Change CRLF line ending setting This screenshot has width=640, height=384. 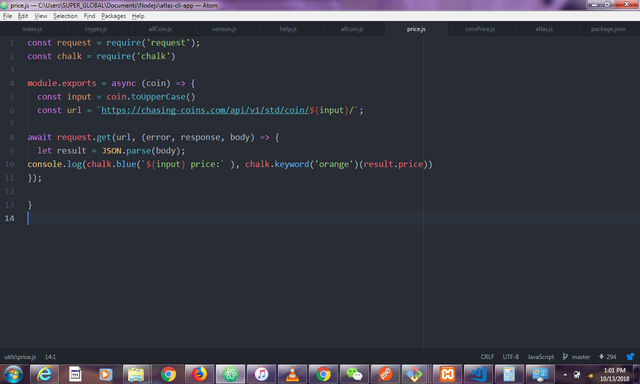point(487,357)
